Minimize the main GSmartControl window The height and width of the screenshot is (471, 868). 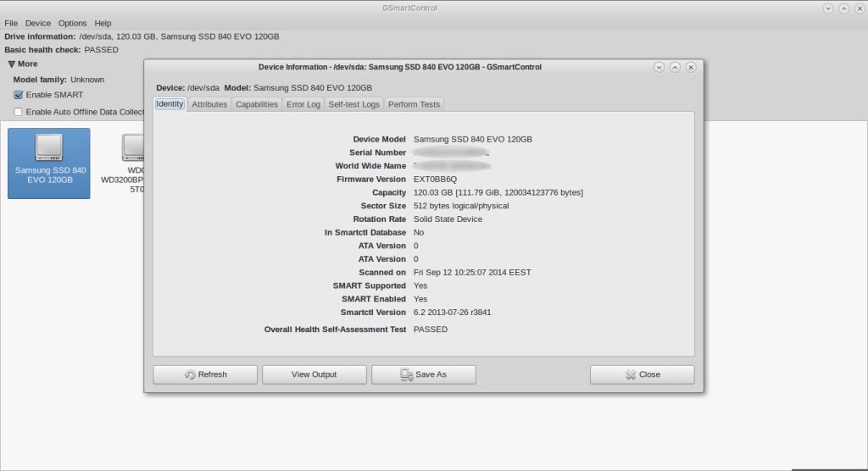[x=826, y=8]
